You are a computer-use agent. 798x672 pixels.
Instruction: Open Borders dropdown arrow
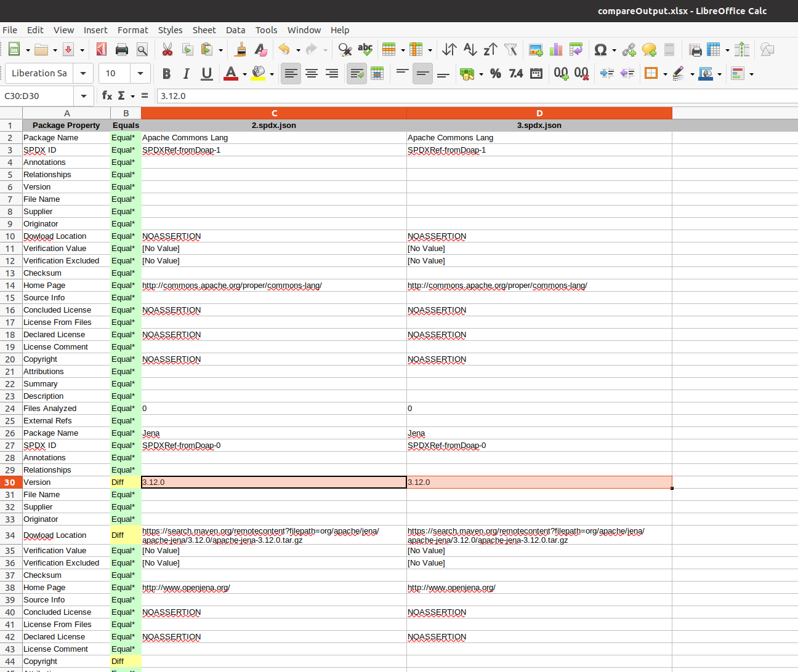[x=665, y=74]
